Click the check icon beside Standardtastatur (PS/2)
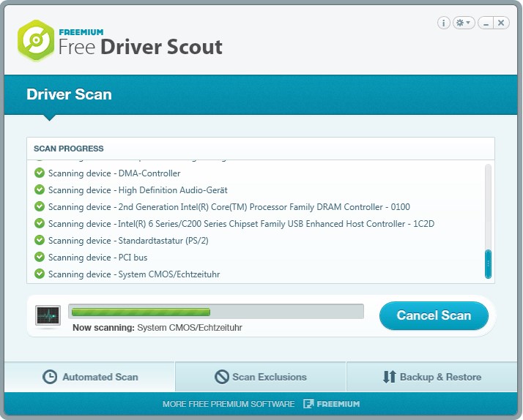This screenshot has width=523, height=420. coord(40,240)
